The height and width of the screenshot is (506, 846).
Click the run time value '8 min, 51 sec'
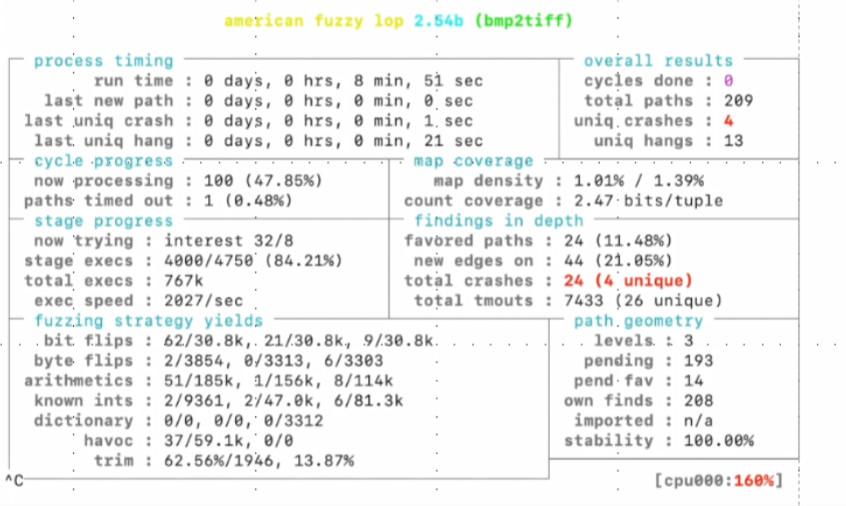[x=418, y=81]
